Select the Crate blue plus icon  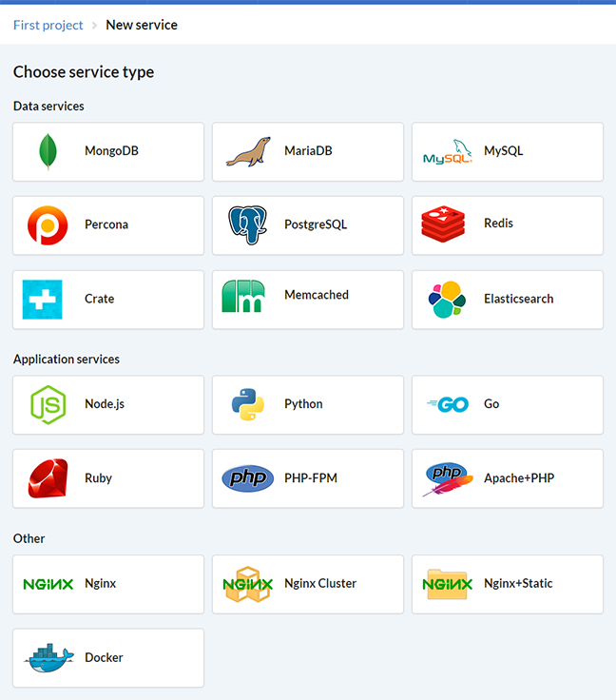(43, 300)
